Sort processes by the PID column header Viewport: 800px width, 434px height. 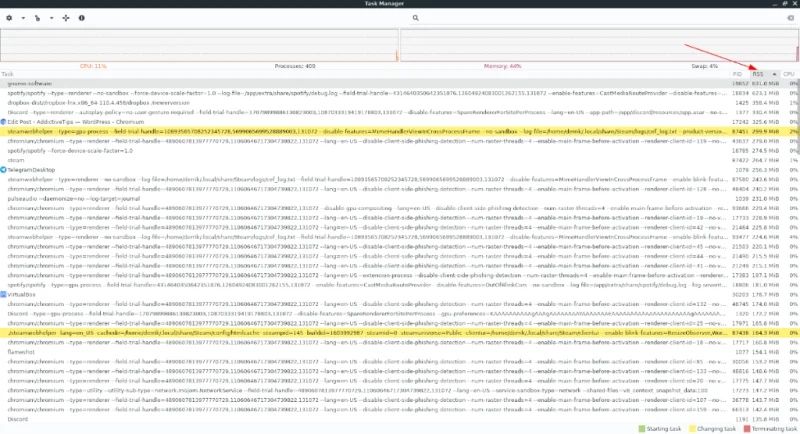tap(737, 74)
